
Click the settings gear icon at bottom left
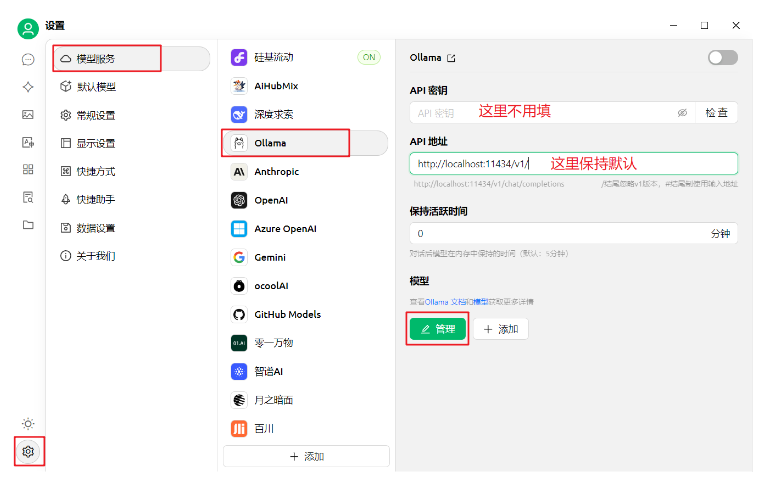click(x=28, y=451)
